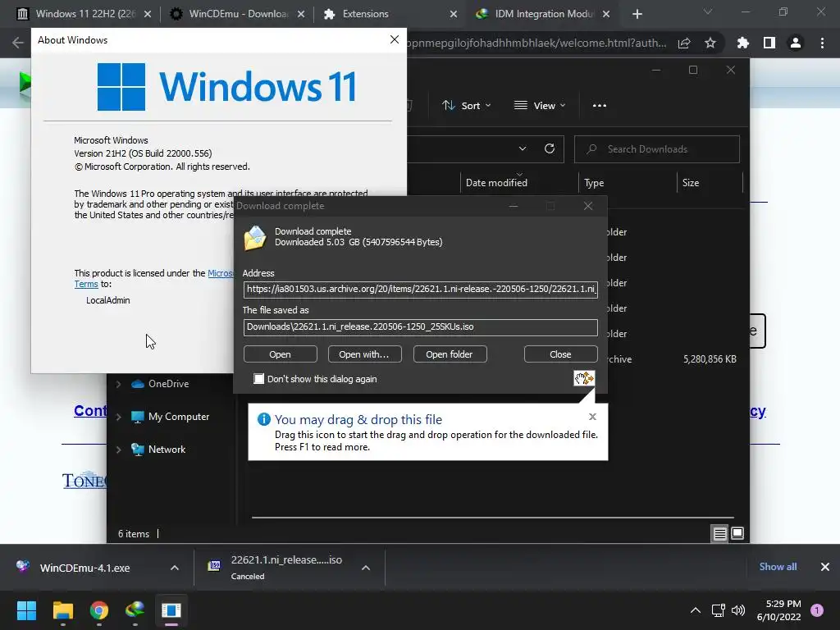Open network status tray icon
The height and width of the screenshot is (630, 840).
[x=718, y=610]
